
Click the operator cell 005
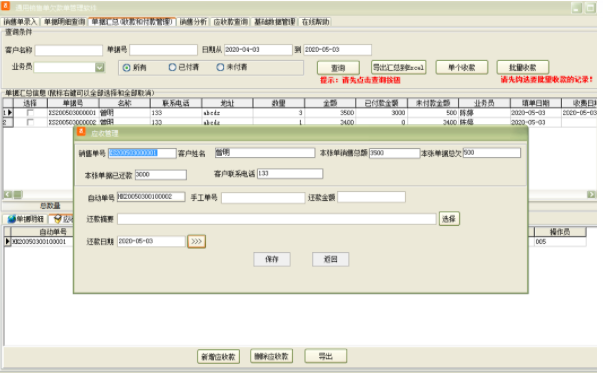click(560, 242)
